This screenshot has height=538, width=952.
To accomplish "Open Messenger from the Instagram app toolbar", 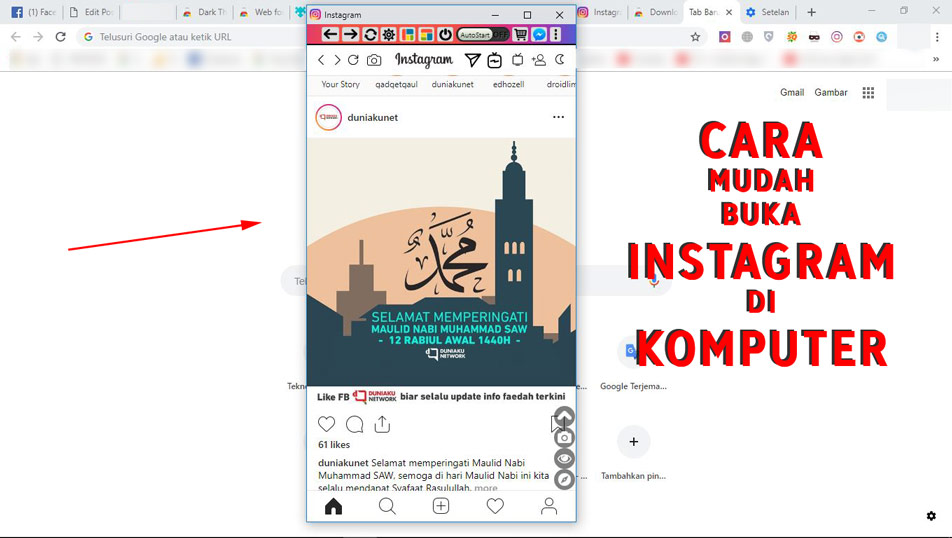I will [x=539, y=35].
